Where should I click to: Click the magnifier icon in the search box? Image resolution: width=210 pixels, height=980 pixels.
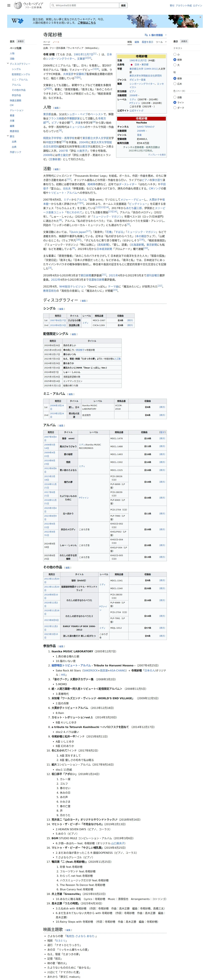pos(53,5)
